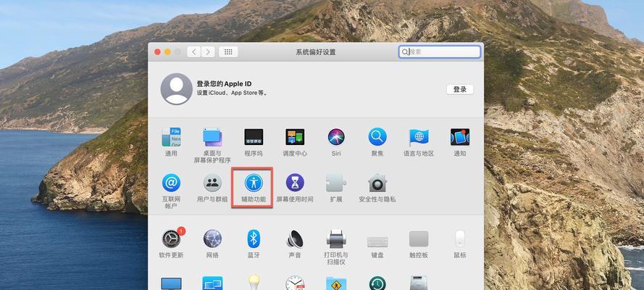Open 软件更新 with the red badge
Screen dimensions: 644x290
(x=171, y=239)
